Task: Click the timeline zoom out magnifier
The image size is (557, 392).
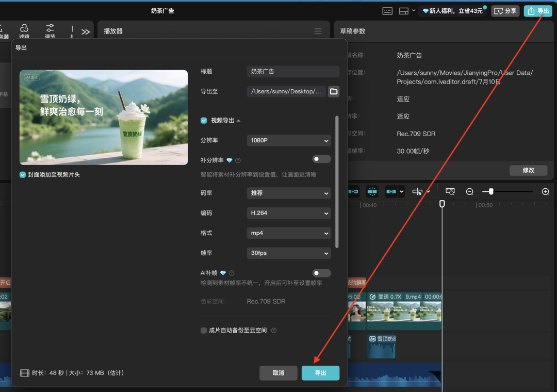Action: 469,191
